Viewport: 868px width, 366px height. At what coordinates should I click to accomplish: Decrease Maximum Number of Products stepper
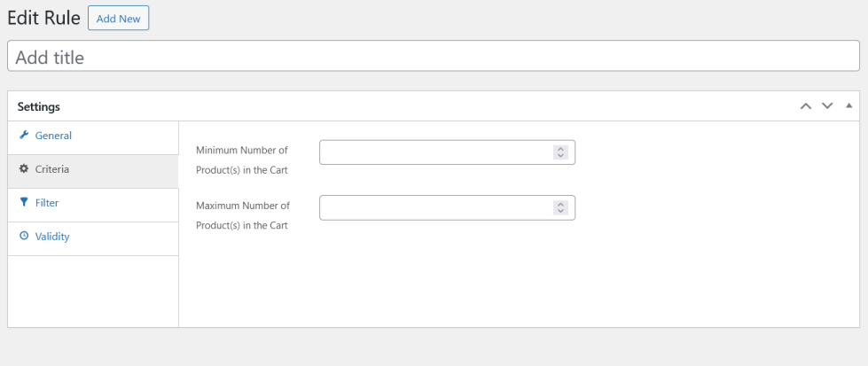click(x=560, y=211)
